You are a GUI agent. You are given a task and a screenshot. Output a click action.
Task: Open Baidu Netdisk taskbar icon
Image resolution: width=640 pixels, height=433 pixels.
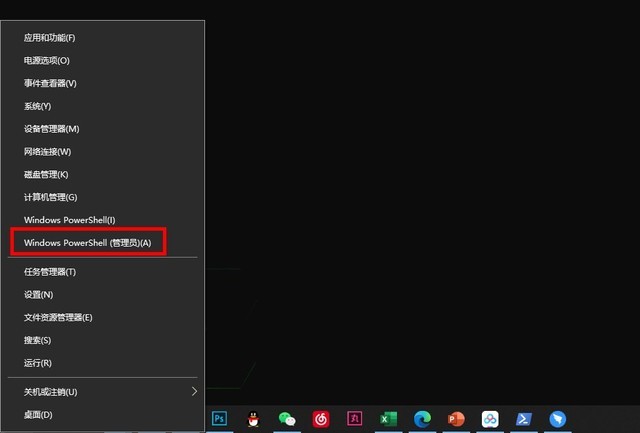490,419
